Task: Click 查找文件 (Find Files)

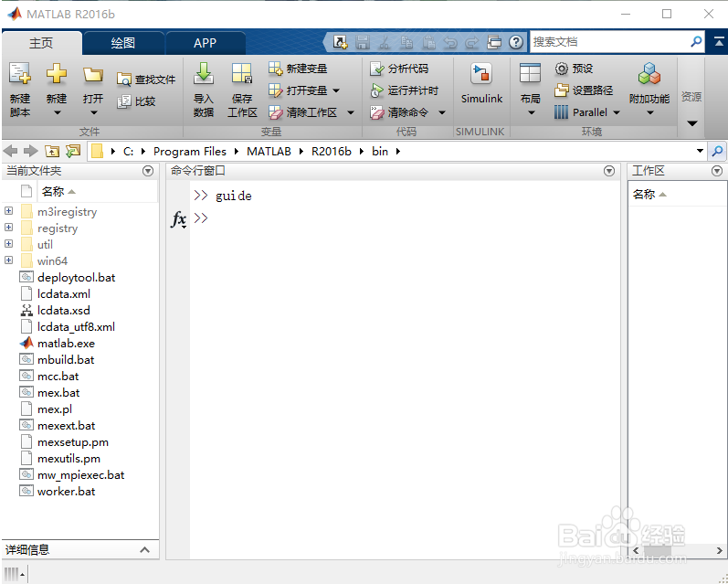Action: coord(146,80)
